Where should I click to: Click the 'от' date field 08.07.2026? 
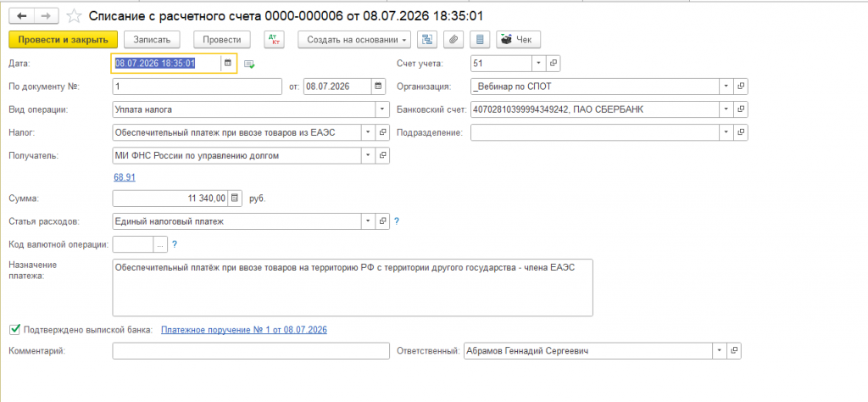337,87
